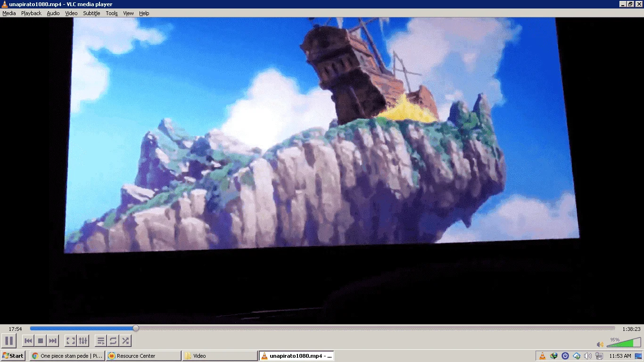Click the VLC cone title bar icon
Image resolution: width=644 pixels, height=362 pixels.
click(x=5, y=4)
